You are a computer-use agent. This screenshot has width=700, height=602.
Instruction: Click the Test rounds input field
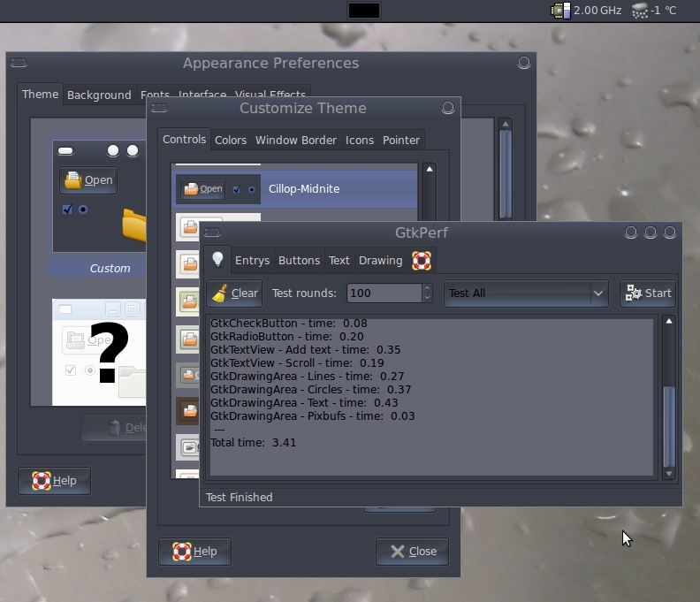384,293
